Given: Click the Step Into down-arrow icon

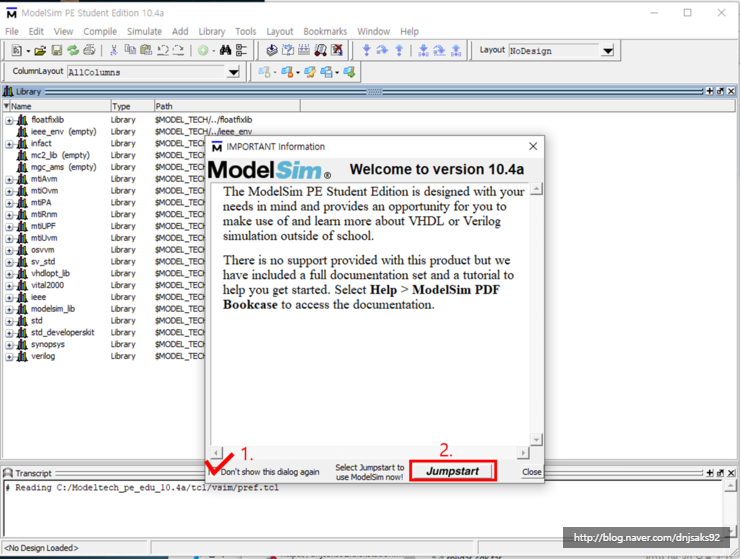Looking at the screenshot, I should pos(366,50).
